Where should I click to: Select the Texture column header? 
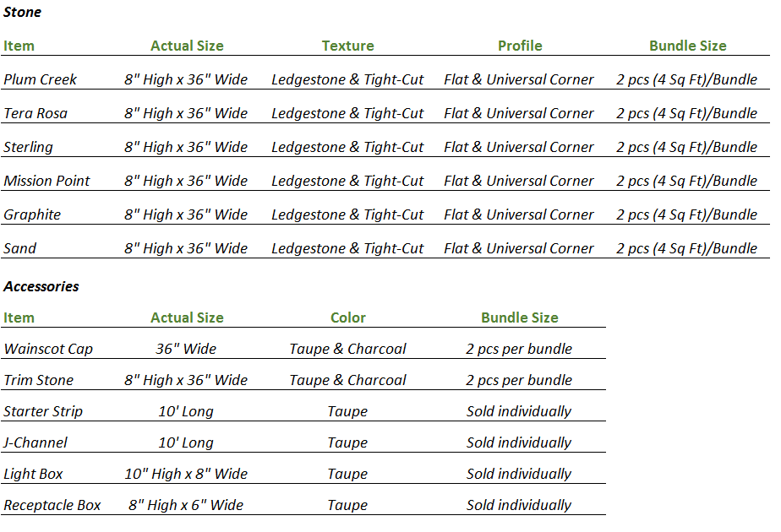click(x=347, y=46)
